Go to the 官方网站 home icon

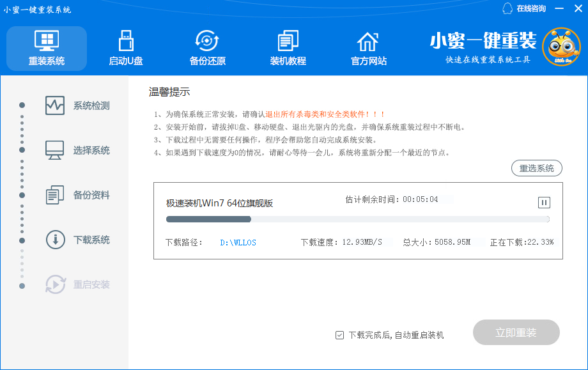[x=368, y=42]
